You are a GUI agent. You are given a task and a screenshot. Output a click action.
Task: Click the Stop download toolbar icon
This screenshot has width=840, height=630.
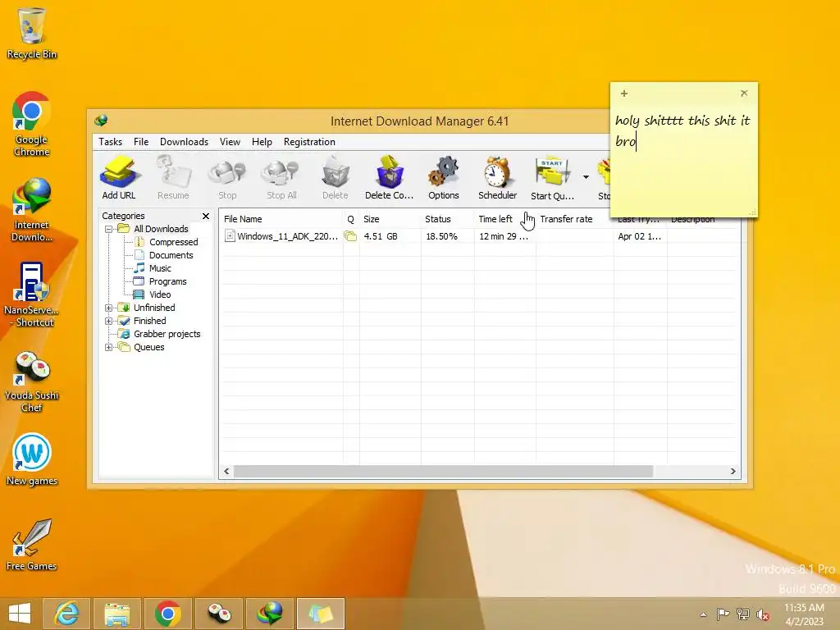[x=227, y=177]
